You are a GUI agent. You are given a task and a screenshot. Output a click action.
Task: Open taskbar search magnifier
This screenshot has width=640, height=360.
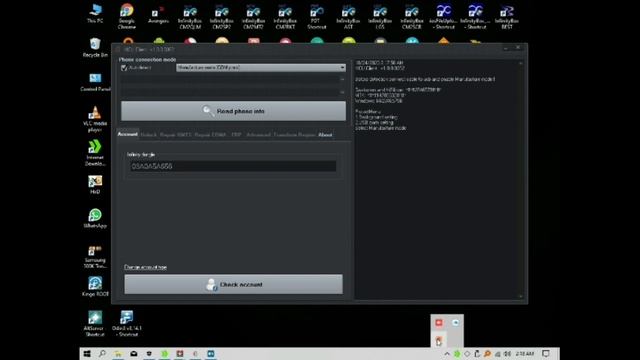pyautogui.click(x=102, y=354)
